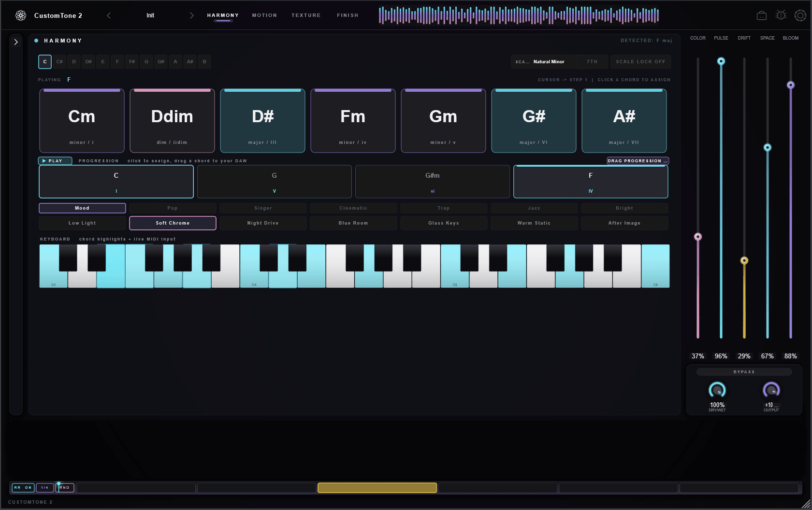Viewport: 812px width, 510px height.
Task: Select the Fm chord pad
Action: 353,121
